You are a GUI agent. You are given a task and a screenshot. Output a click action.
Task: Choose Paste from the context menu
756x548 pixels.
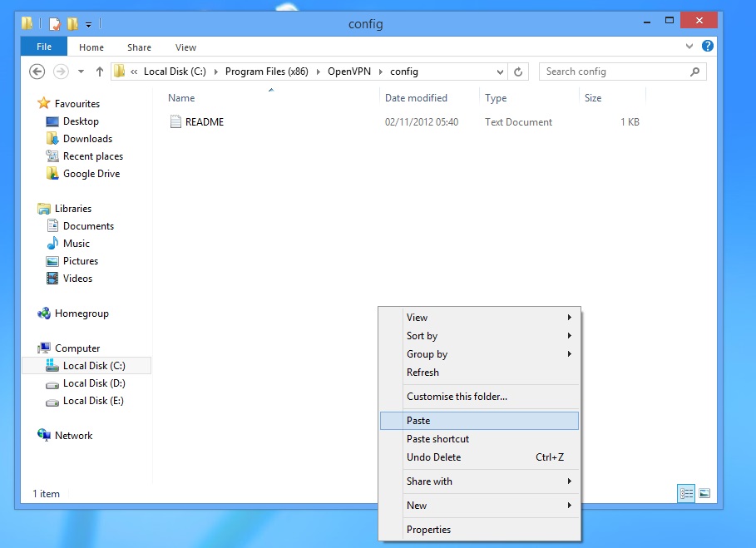coord(479,421)
